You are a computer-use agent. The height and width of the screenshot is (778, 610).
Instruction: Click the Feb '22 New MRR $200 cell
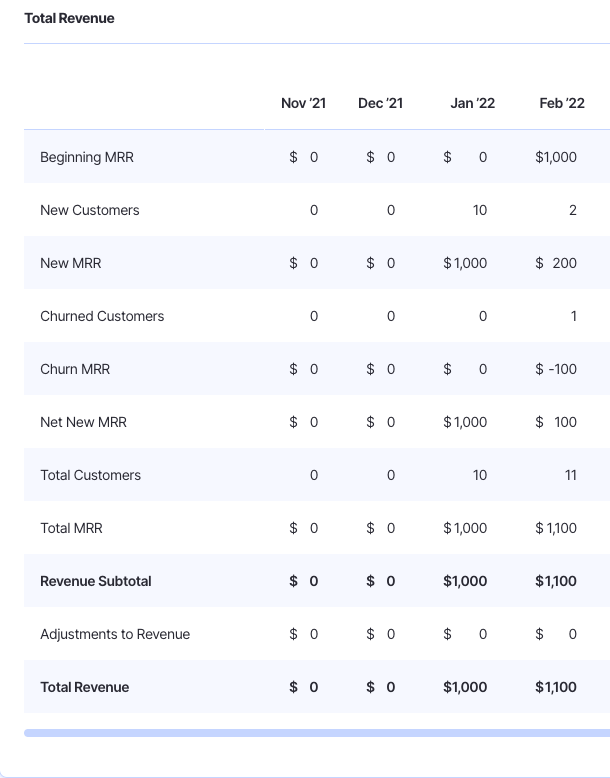point(557,263)
